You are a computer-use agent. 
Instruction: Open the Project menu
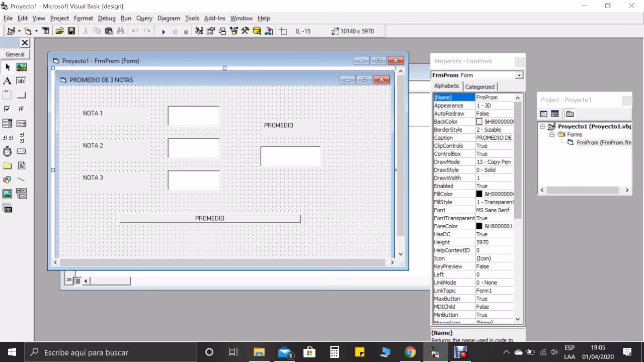pos(59,18)
